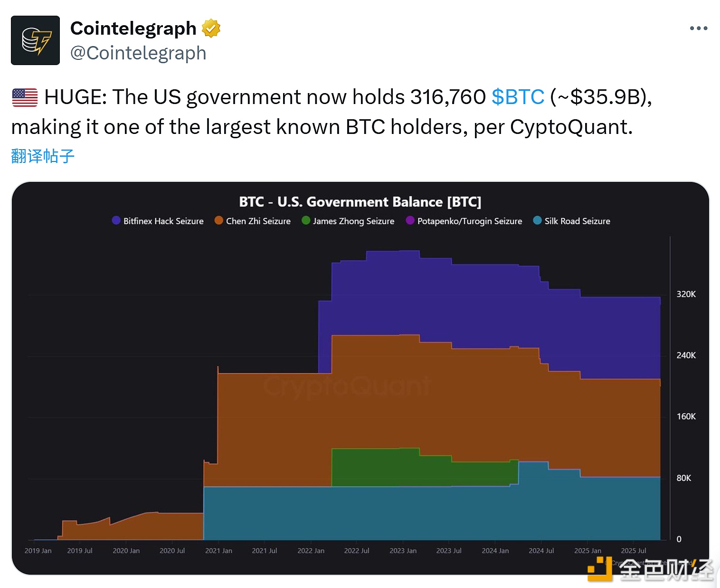Click the Cointelegraph profile avatar
This screenshot has width=720, height=588.
(36, 40)
